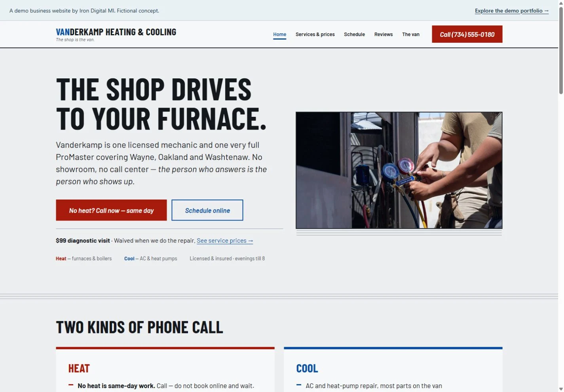The width and height of the screenshot is (564, 392).
Task: Click the HEAT card heading
Action: tap(79, 369)
